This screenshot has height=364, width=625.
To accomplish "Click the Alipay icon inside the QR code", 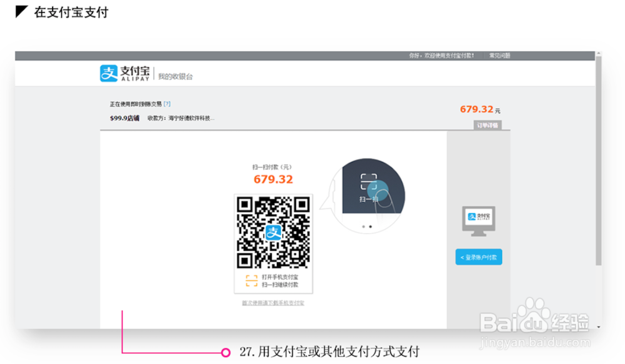I will pos(274,234).
